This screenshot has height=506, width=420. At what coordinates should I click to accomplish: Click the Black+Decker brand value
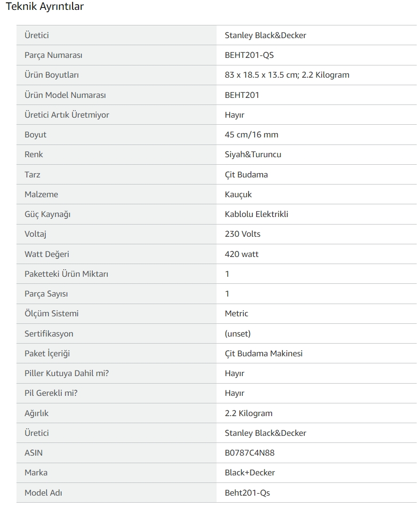click(x=250, y=473)
